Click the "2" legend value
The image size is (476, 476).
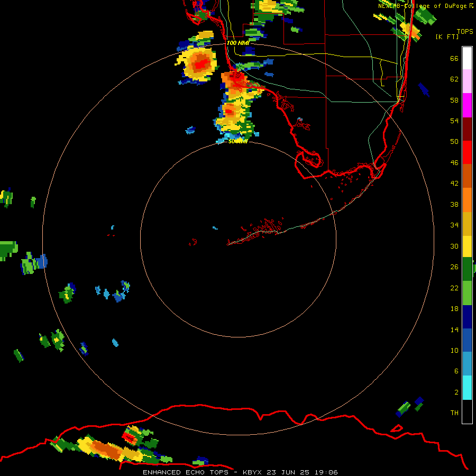pyautogui.click(x=456, y=392)
